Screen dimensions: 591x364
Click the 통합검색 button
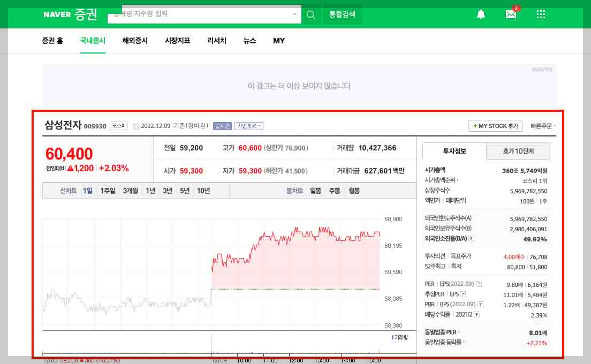point(342,14)
